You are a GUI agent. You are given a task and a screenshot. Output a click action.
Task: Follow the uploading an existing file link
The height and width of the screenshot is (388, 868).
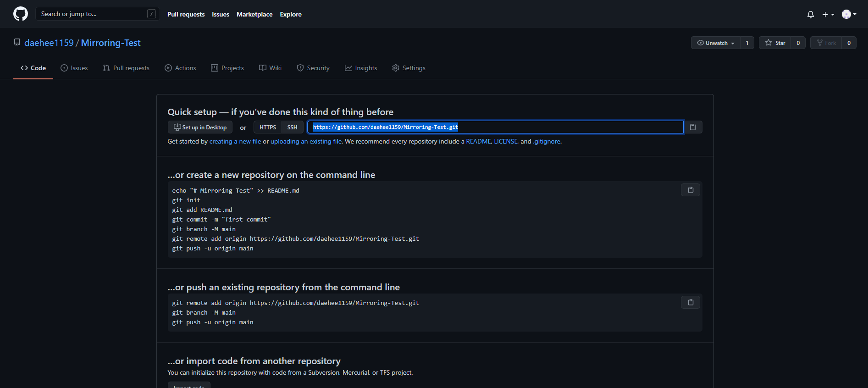pyautogui.click(x=306, y=141)
